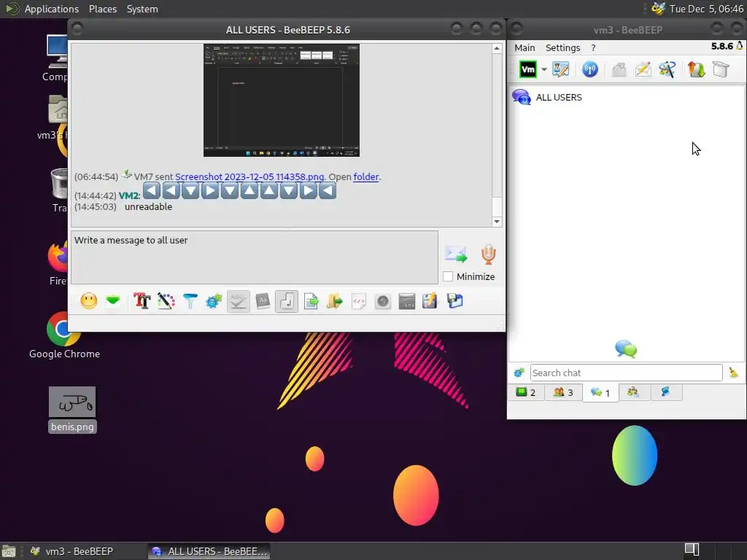This screenshot has width=747, height=560.
Task: Click 'unreadable' message text
Action: [148, 206]
